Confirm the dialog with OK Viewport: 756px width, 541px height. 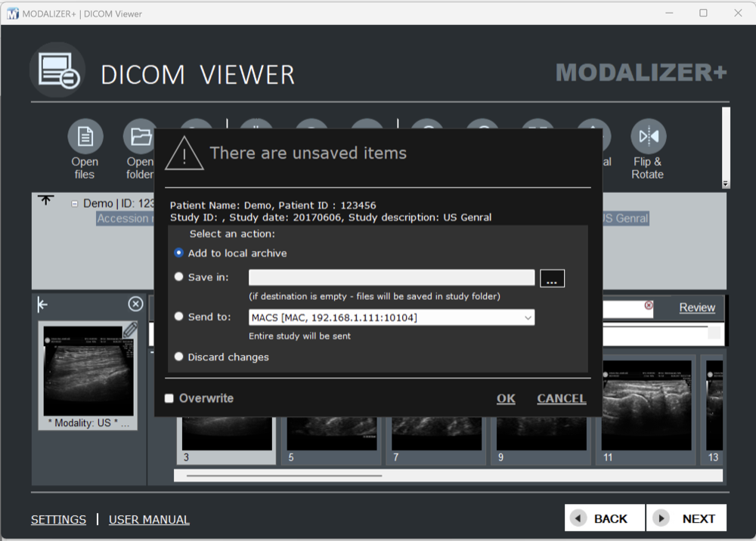506,398
